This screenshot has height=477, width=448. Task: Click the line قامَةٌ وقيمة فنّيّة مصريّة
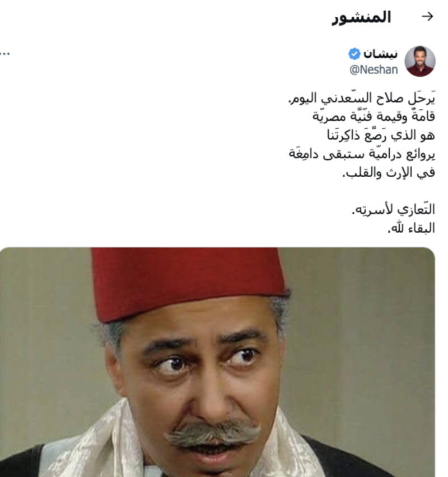pos(374,116)
